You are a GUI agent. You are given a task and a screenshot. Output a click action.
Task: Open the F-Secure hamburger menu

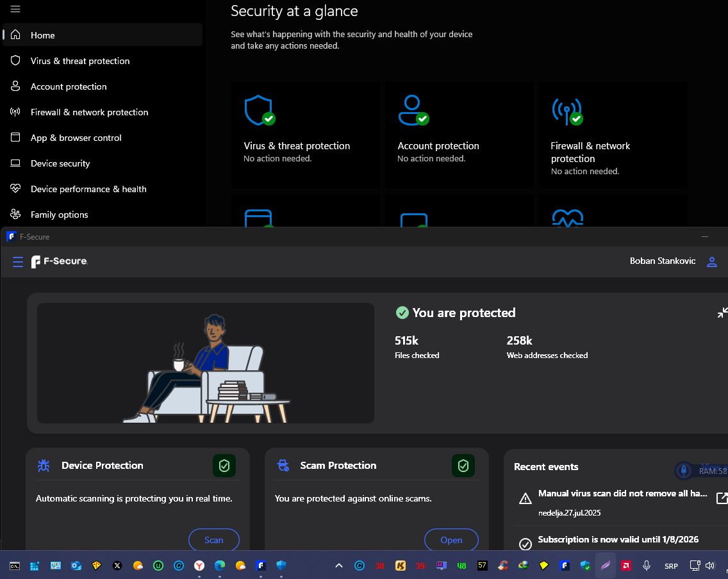[18, 262]
